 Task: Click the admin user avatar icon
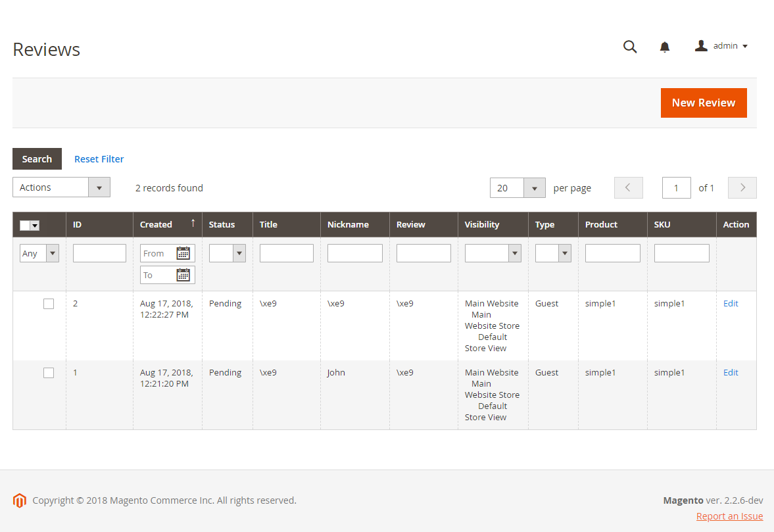click(x=700, y=45)
